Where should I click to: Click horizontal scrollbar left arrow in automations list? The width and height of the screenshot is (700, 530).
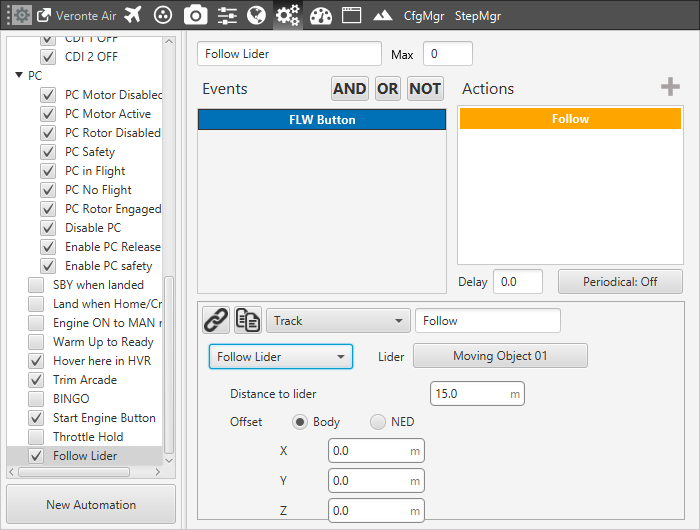click(x=12, y=472)
